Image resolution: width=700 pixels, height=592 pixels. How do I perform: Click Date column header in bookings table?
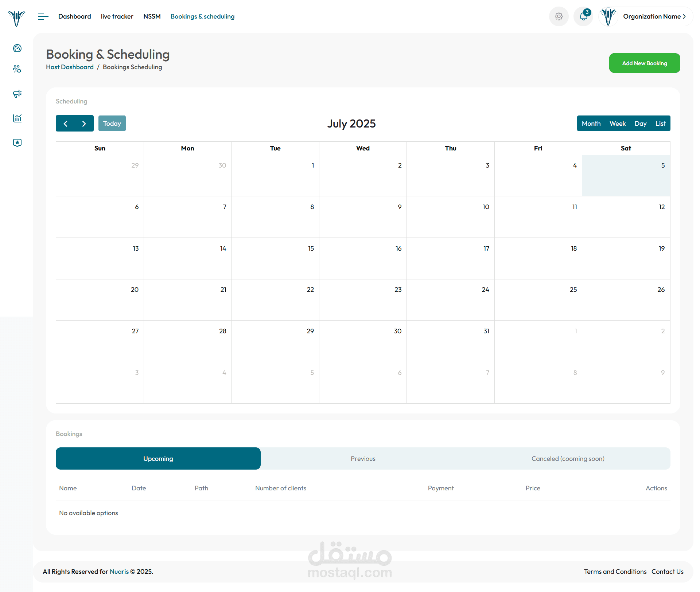(x=139, y=488)
